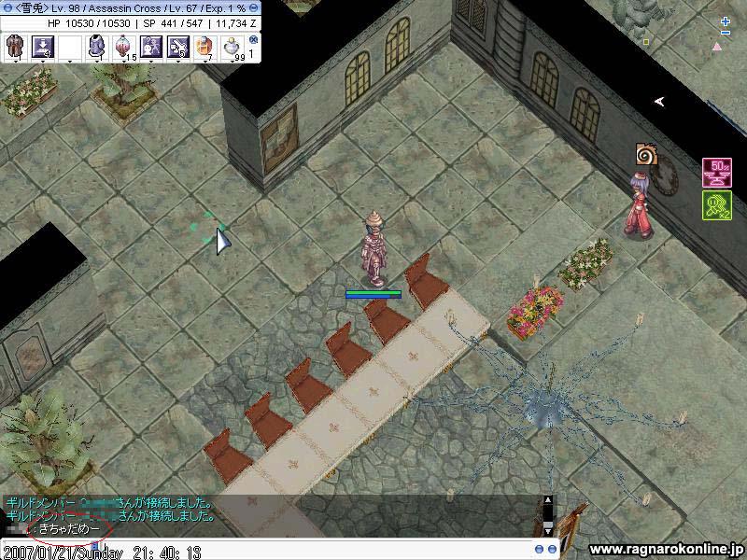747x560 pixels.
Task: Open dropdown arrow under the orange bottle slot
Action: tap(205, 61)
